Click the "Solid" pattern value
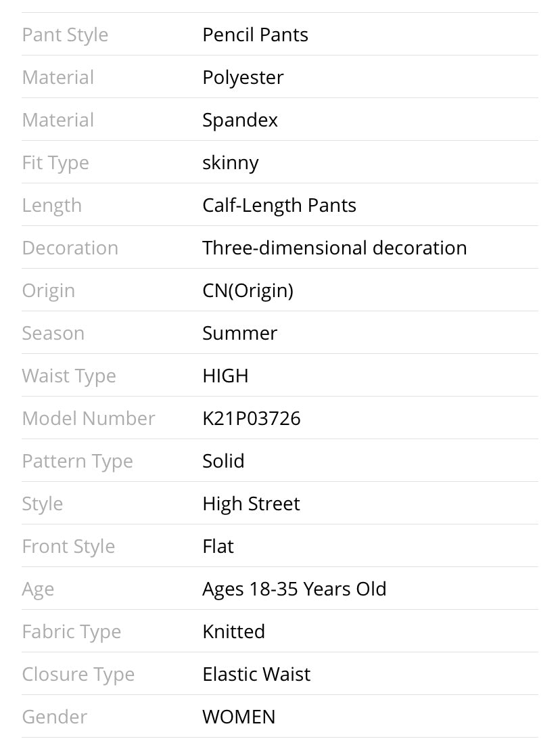The height and width of the screenshot is (739, 560). click(x=223, y=461)
